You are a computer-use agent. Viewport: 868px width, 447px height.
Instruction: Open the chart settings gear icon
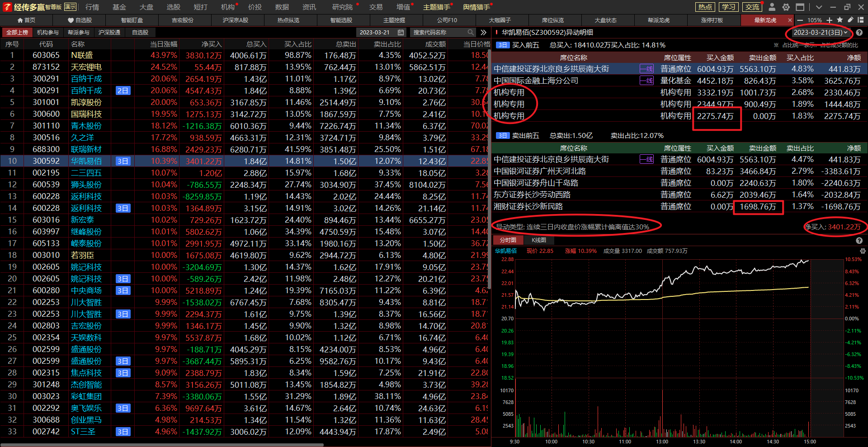point(863,251)
